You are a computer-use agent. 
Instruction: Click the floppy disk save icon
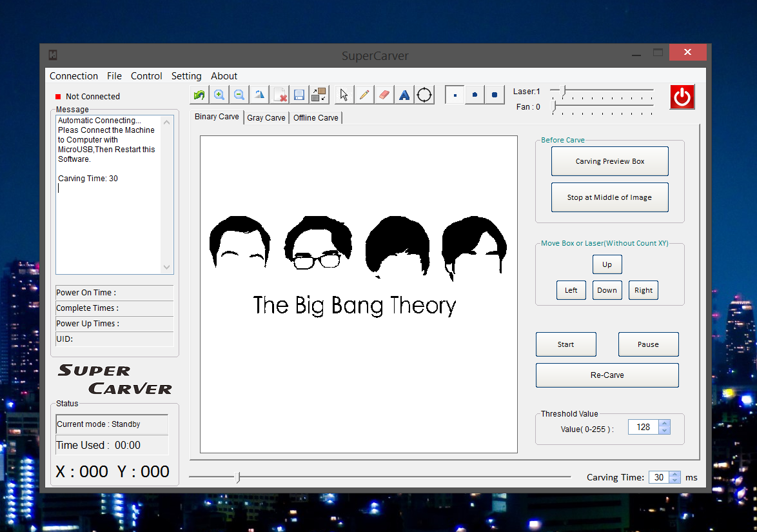(299, 95)
